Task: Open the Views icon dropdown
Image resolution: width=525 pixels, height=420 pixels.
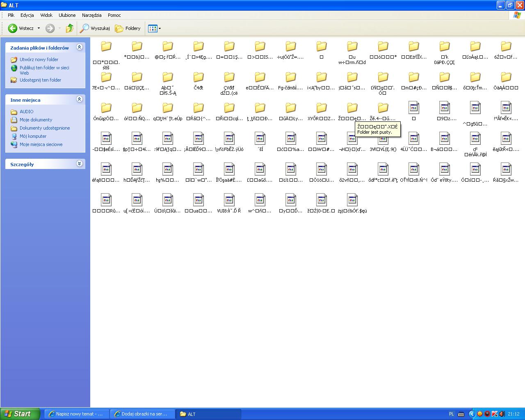Action: [154, 28]
